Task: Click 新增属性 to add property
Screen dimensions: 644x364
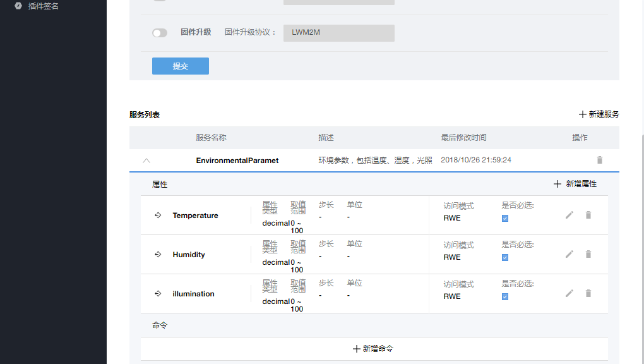Action: pos(575,184)
